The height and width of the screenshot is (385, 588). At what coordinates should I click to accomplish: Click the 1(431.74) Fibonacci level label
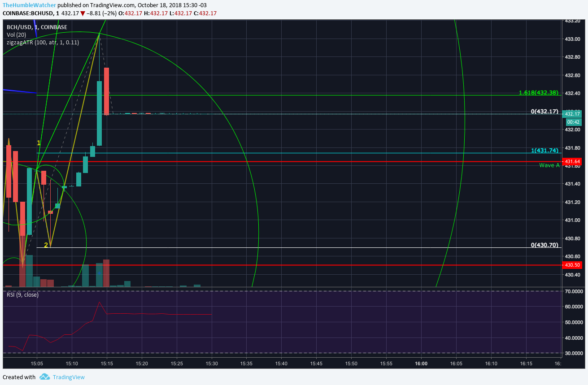coord(545,150)
